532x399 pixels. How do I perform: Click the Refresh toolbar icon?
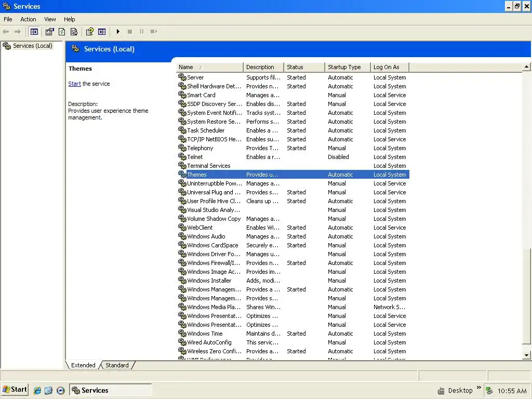click(62, 32)
